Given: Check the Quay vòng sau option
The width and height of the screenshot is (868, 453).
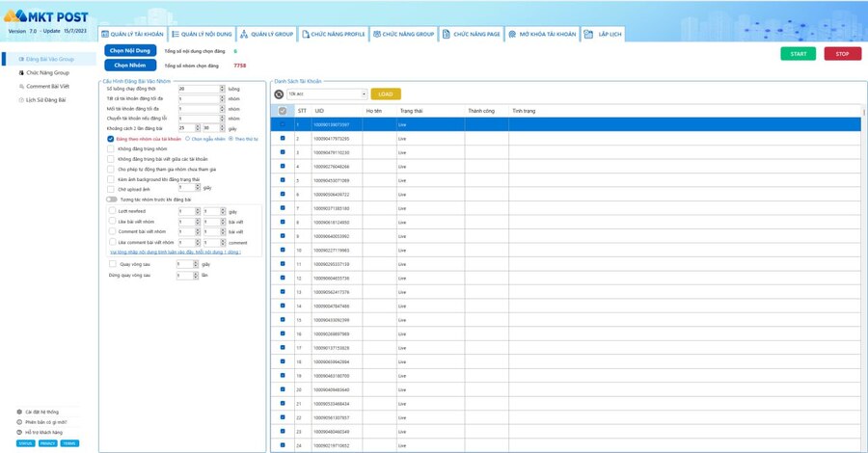Looking at the screenshot, I should click(x=113, y=264).
